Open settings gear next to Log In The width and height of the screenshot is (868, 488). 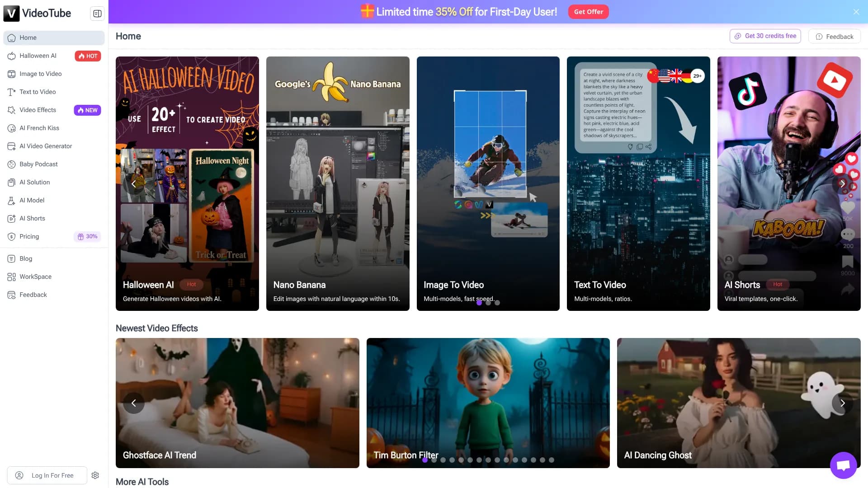tap(95, 475)
